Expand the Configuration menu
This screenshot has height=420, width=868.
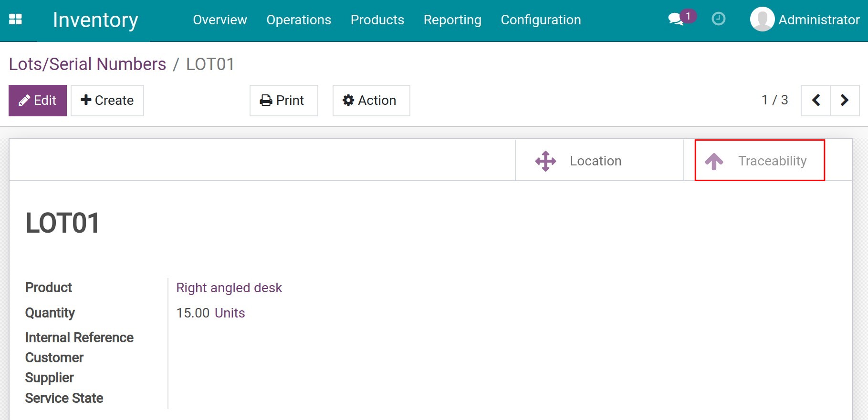[x=541, y=20]
